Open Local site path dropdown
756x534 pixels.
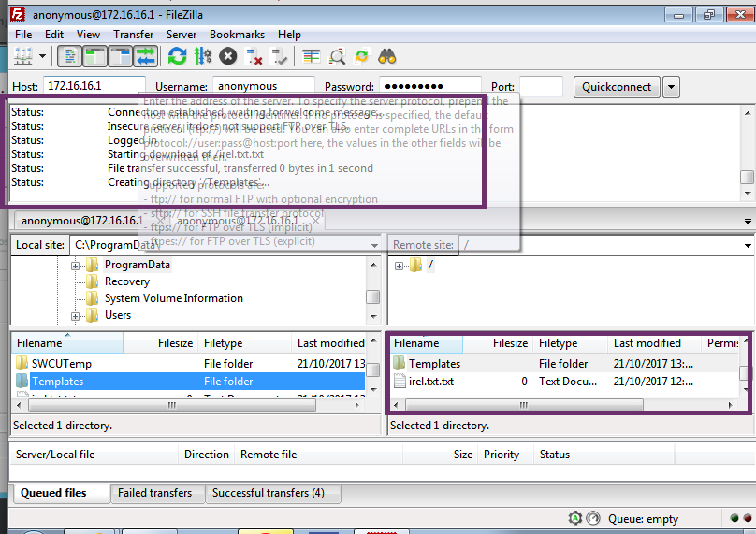point(374,245)
